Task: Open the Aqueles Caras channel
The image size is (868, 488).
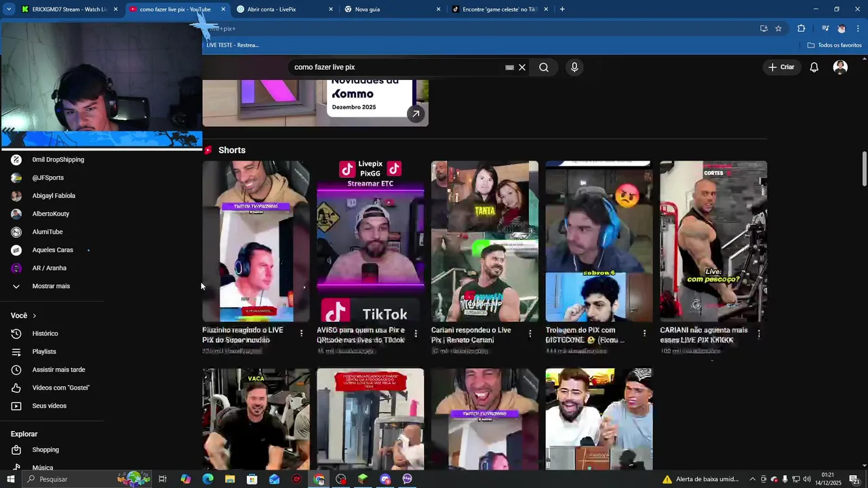Action: [x=52, y=250]
